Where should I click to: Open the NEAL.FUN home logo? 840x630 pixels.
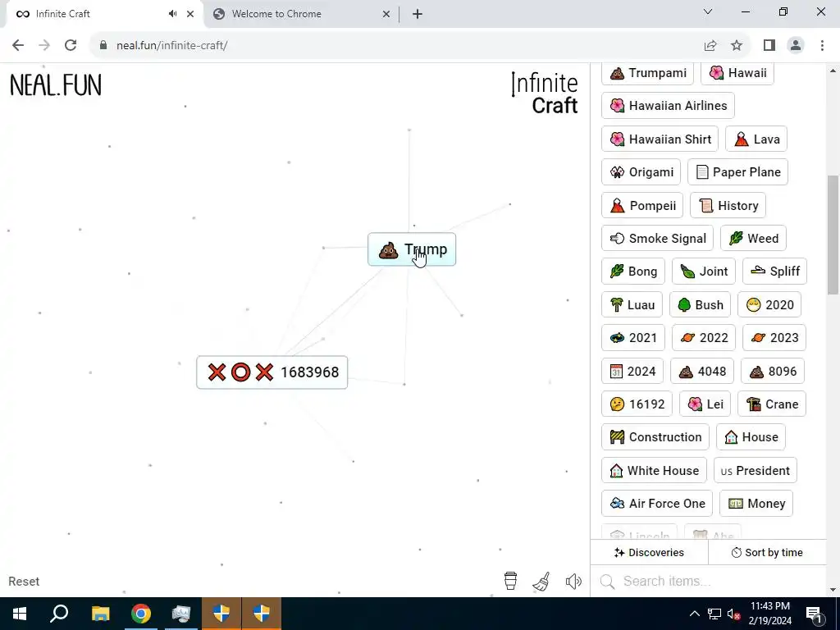pos(56,85)
